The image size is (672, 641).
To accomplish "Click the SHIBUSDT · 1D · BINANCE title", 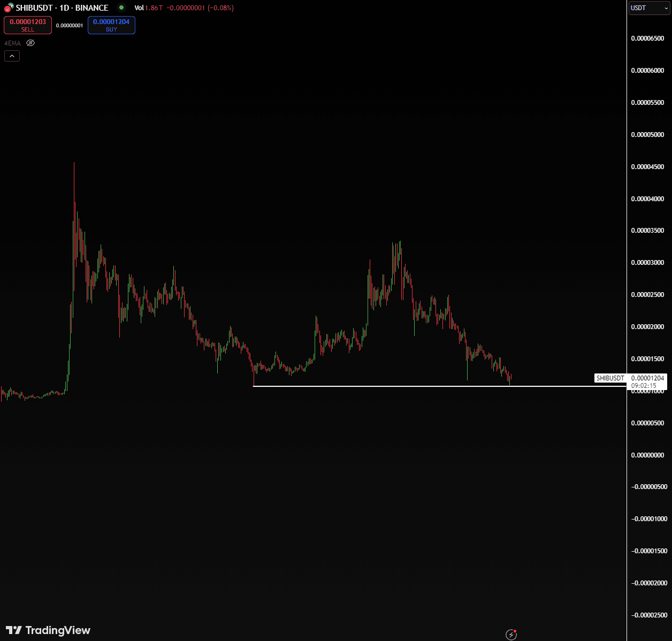I will 62,8.
